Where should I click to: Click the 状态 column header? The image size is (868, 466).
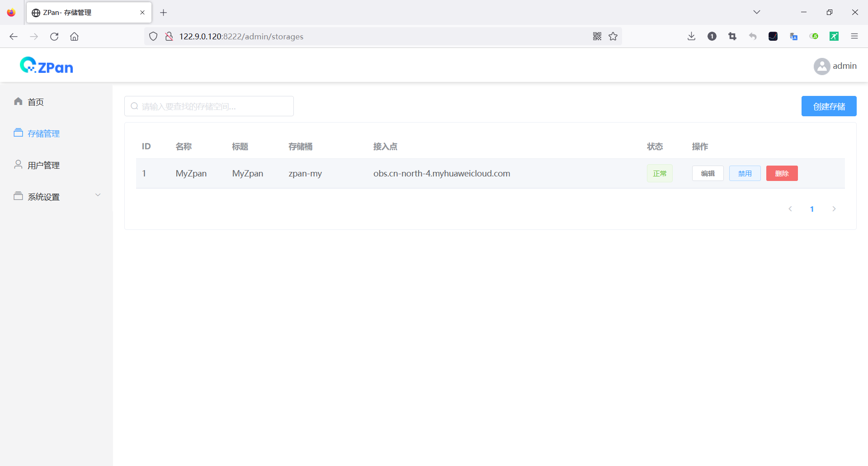click(655, 146)
